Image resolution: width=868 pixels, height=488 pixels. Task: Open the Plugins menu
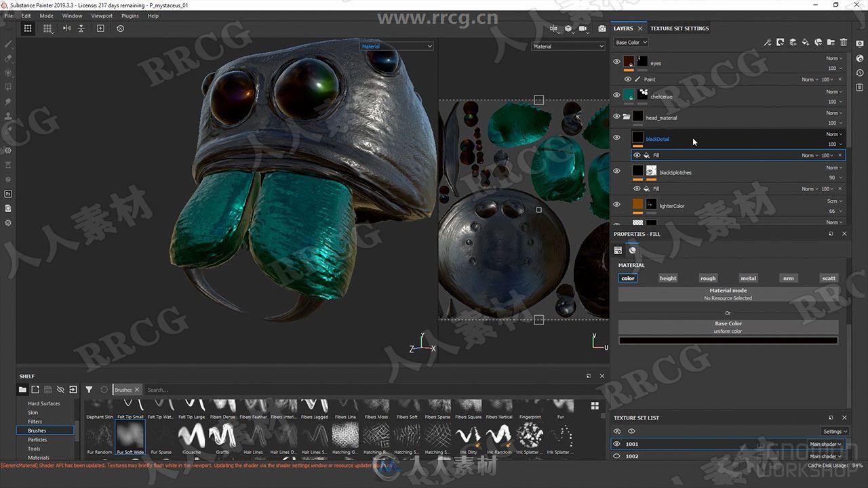pos(130,16)
